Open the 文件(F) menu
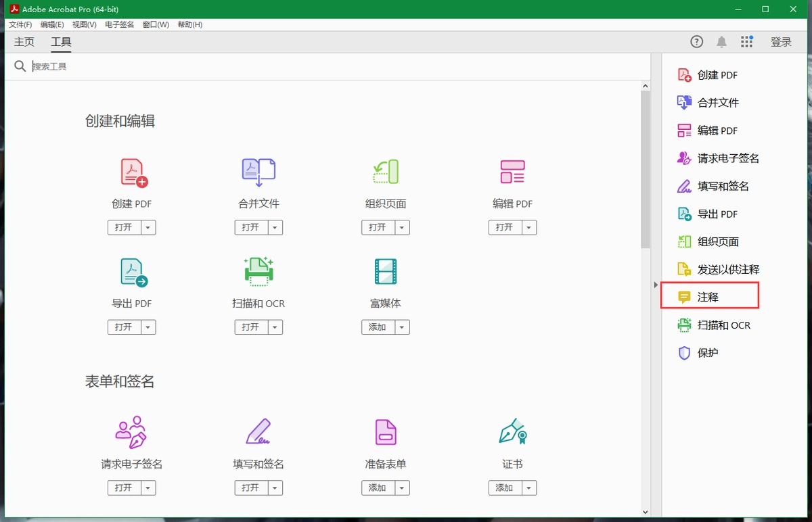 20,24
